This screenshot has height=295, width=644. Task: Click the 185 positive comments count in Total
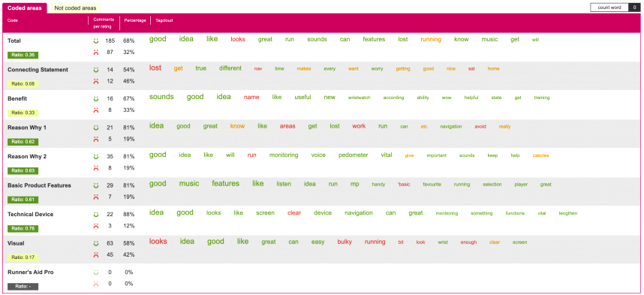point(110,41)
